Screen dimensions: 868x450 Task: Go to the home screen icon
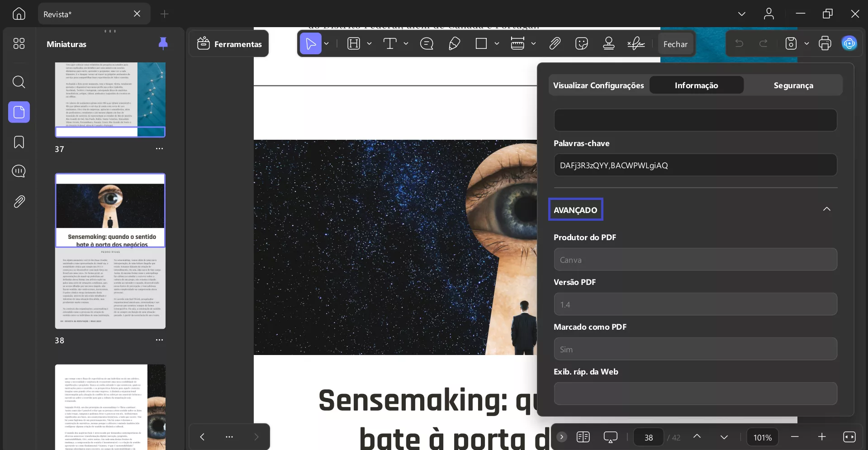(19, 14)
